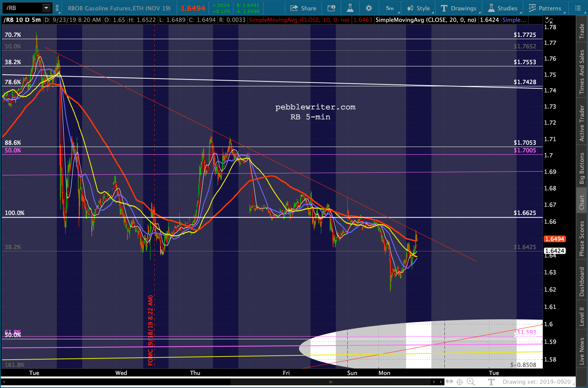588x388 pixels.
Task: Open the Style menu
Action: (x=419, y=8)
